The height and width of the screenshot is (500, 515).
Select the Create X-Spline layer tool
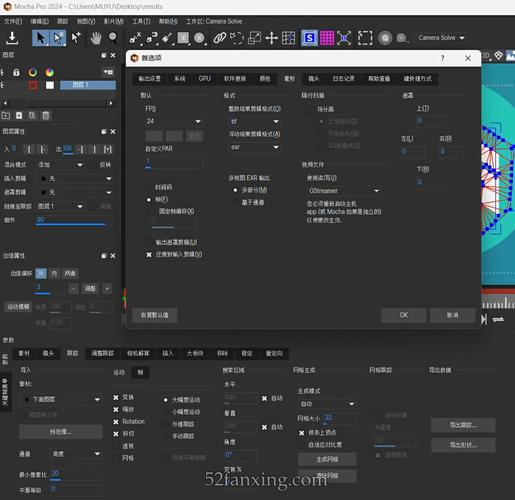pyautogui.click(x=135, y=38)
